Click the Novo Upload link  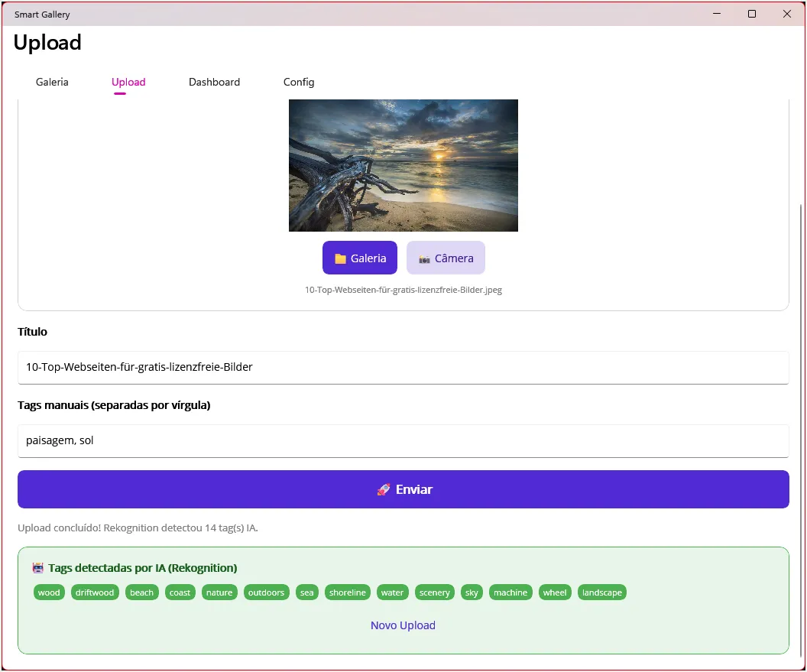[x=403, y=625]
